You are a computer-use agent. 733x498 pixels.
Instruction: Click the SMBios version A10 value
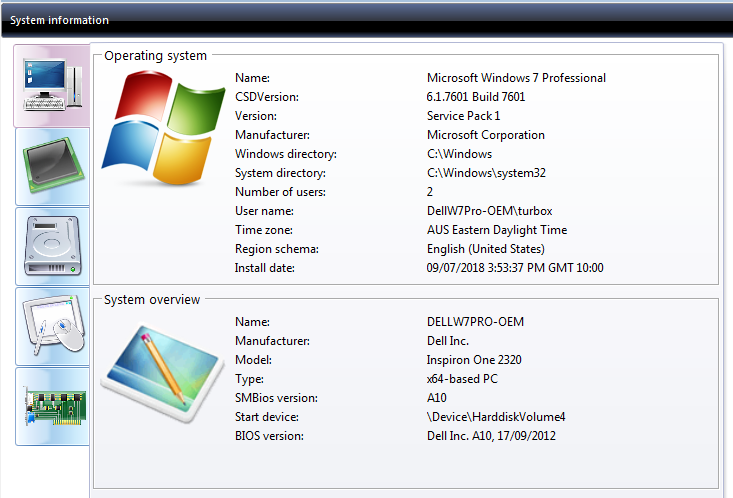tap(437, 398)
